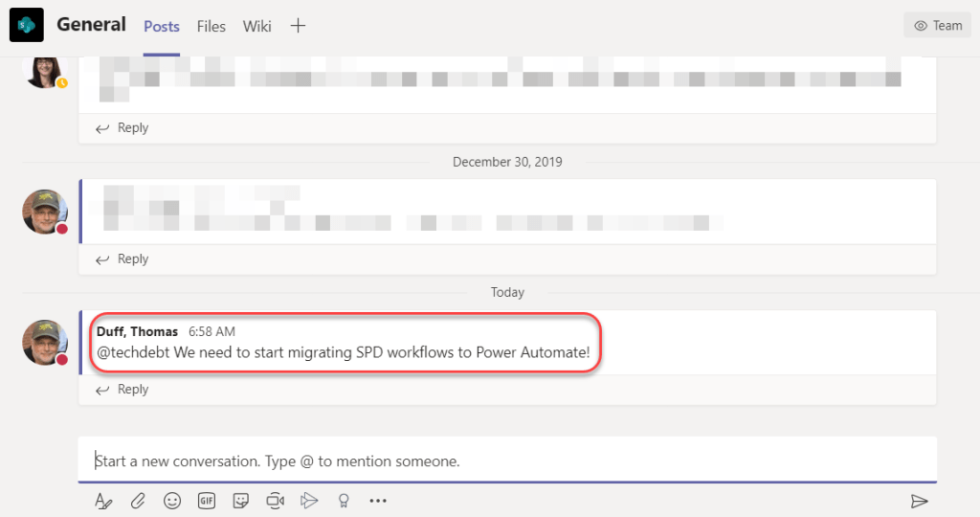The width and height of the screenshot is (980, 517).
Task: Attach a file with the paperclip icon
Action: click(x=138, y=501)
